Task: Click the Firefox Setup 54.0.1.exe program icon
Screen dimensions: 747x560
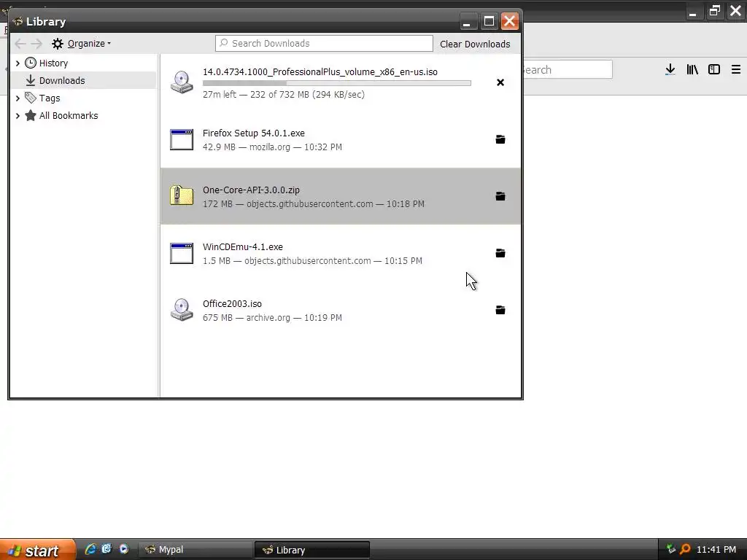Action: pos(182,139)
